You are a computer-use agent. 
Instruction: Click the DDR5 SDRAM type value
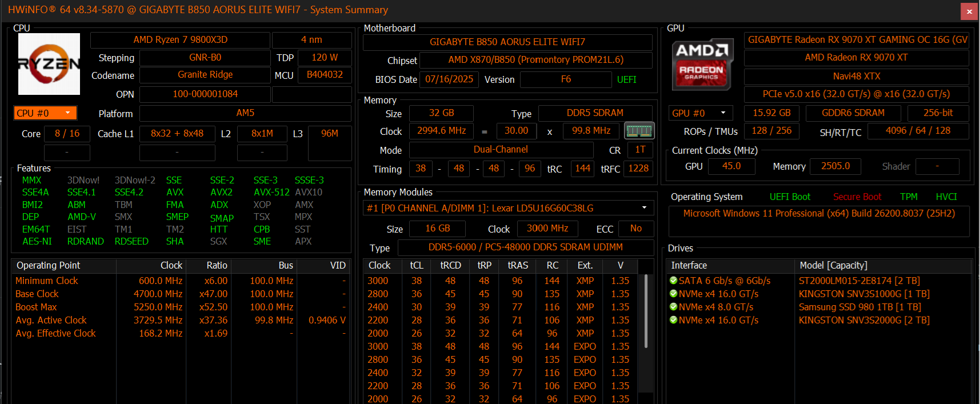(x=595, y=113)
